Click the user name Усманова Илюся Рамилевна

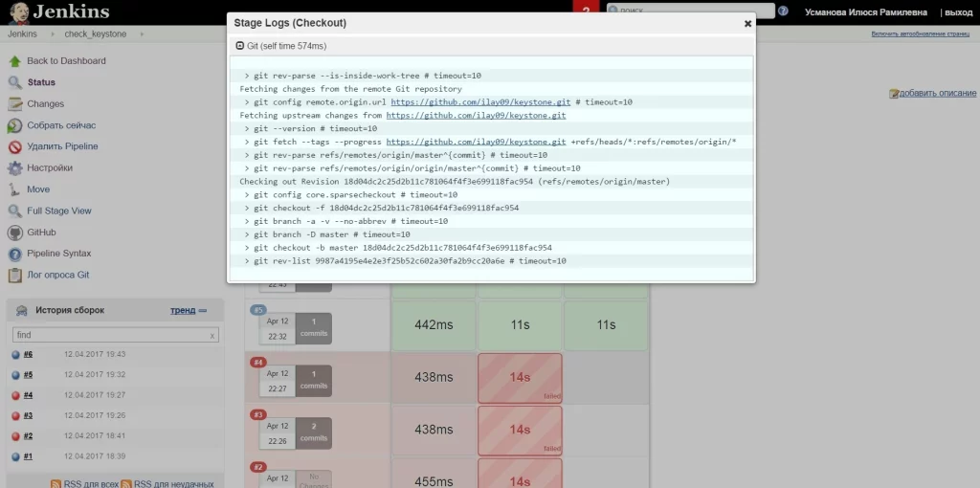pyautogui.click(x=865, y=11)
